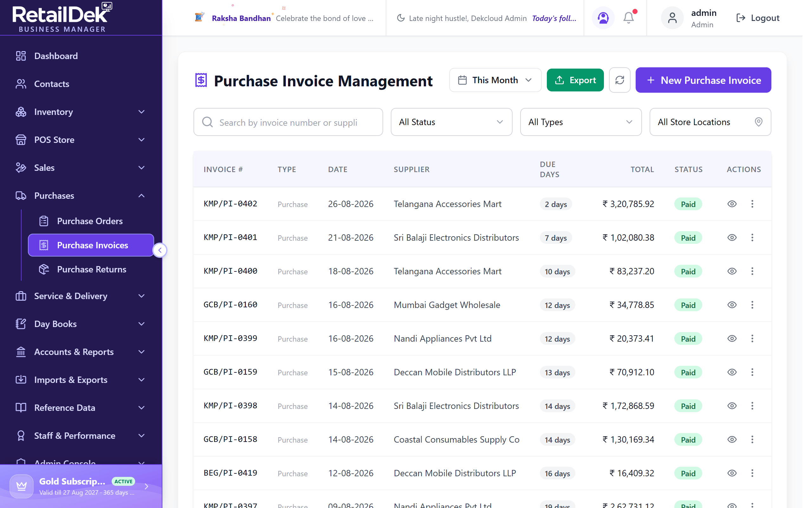Open the This Month date range dropdown
812x508 pixels.
495,80
